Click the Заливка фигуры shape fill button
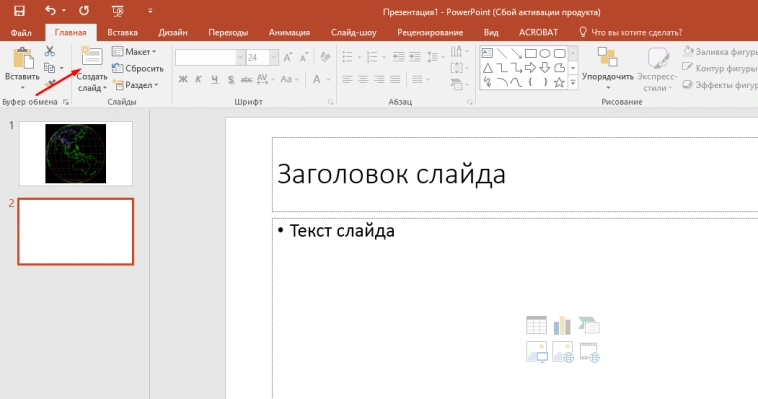This screenshot has height=399, width=758. tap(720, 51)
